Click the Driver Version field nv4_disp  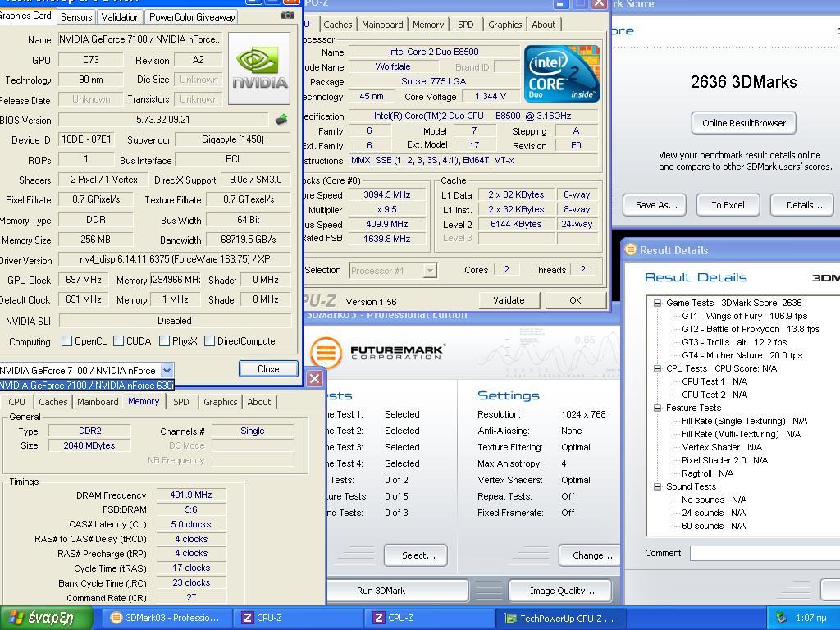[175, 259]
